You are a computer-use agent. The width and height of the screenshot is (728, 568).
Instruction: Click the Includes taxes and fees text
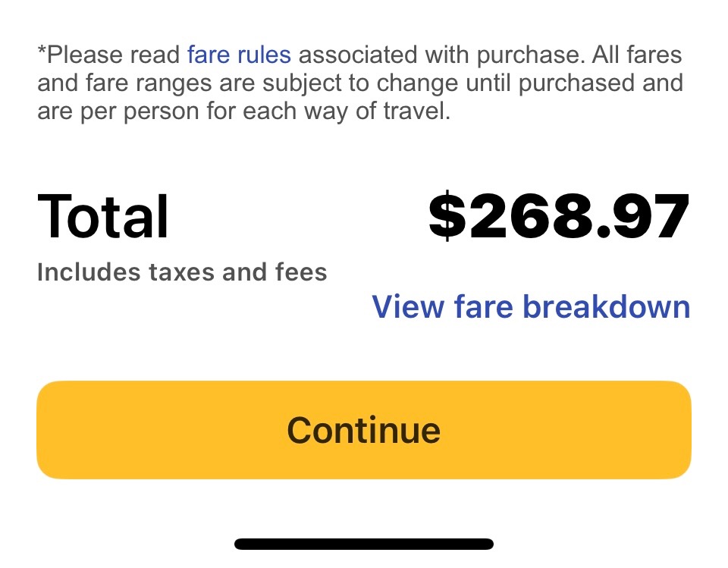(x=182, y=272)
